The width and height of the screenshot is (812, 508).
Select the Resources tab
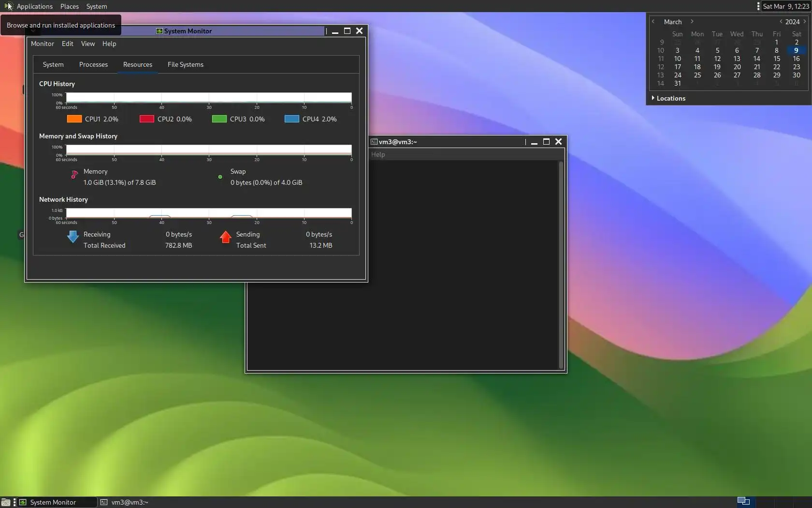point(138,64)
